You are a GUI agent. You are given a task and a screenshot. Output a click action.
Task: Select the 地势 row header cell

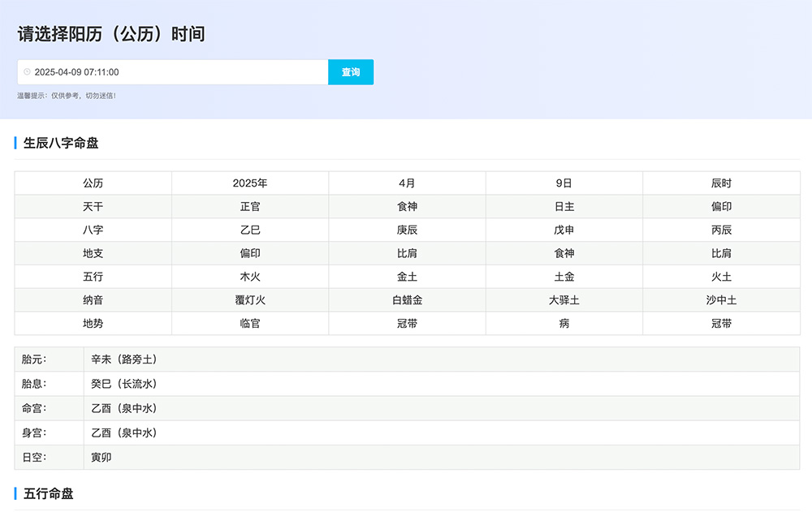(x=93, y=323)
